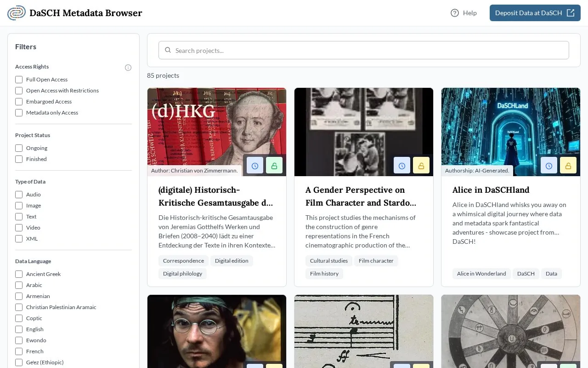Viewport: 588px width, 368px height.
Task: Filter projects by Ongoing status
Action: (x=19, y=148)
